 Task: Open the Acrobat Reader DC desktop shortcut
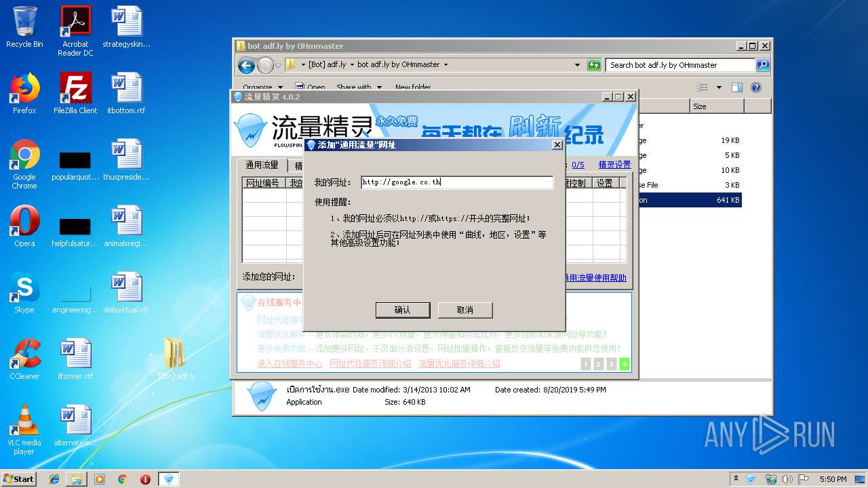(x=75, y=31)
